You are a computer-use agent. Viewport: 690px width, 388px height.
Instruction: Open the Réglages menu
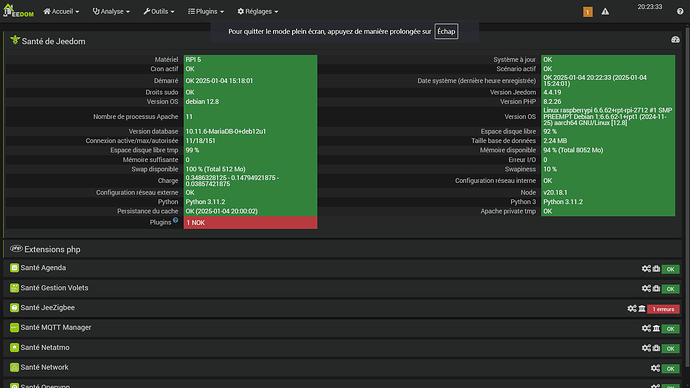tap(258, 11)
